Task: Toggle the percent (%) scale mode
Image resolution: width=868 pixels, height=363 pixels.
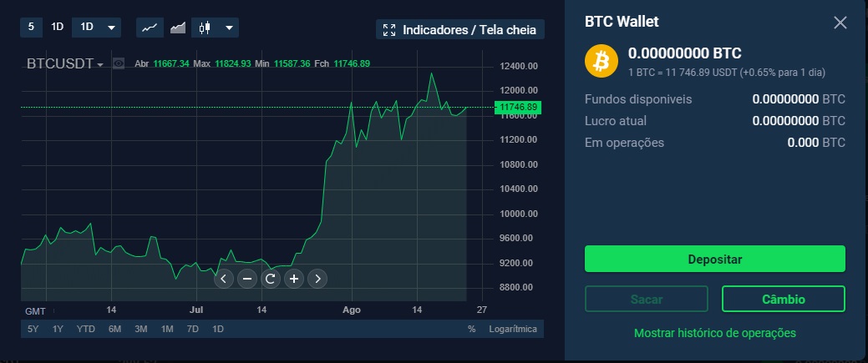Action: tap(471, 329)
